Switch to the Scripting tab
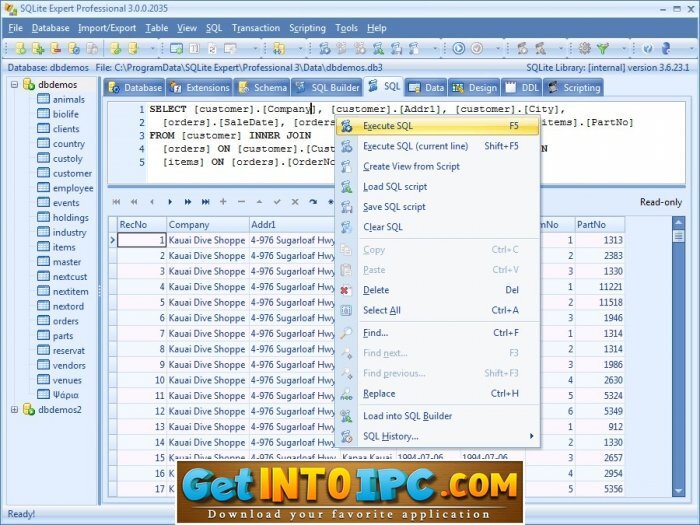The height and width of the screenshot is (525, 700). pos(574,88)
